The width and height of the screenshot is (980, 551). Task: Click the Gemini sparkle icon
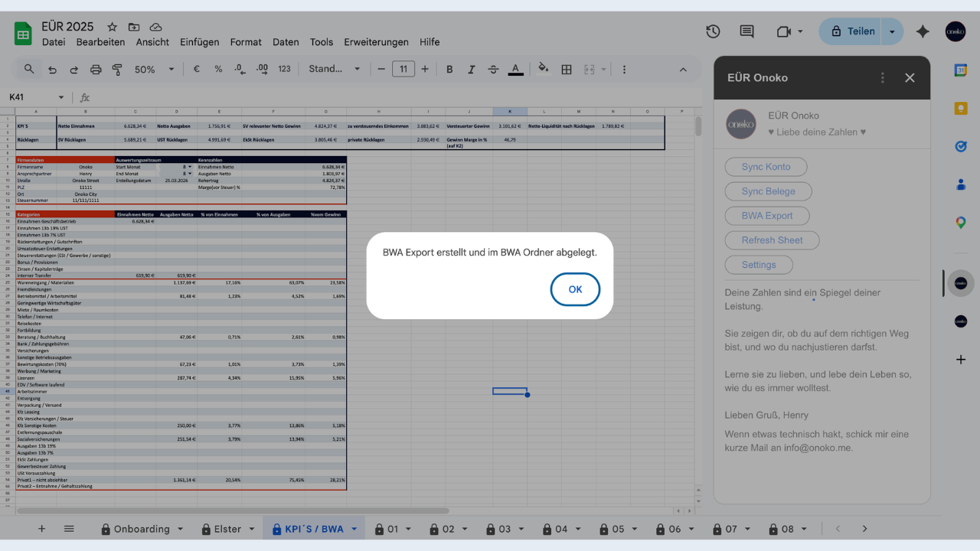(x=923, y=31)
